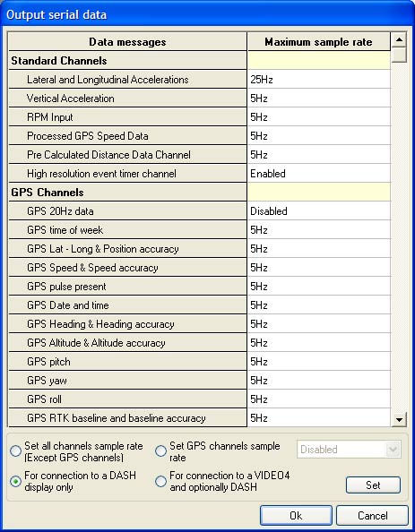Viewport: 415px width, 532px height.
Task: Select the RPM Input row label
Action: [50, 117]
